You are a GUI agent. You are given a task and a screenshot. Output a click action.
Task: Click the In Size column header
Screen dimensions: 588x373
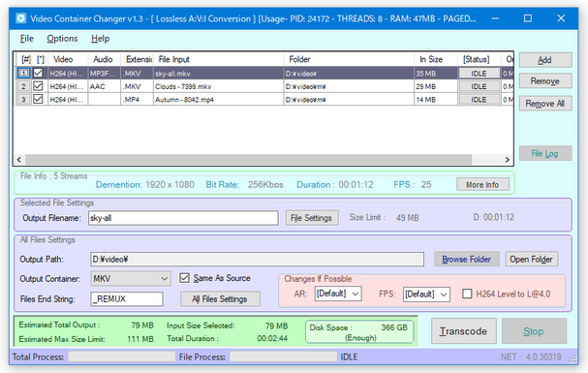click(436, 59)
